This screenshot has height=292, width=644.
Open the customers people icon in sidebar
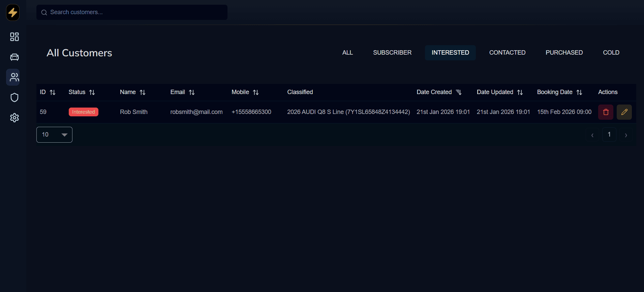tap(14, 77)
